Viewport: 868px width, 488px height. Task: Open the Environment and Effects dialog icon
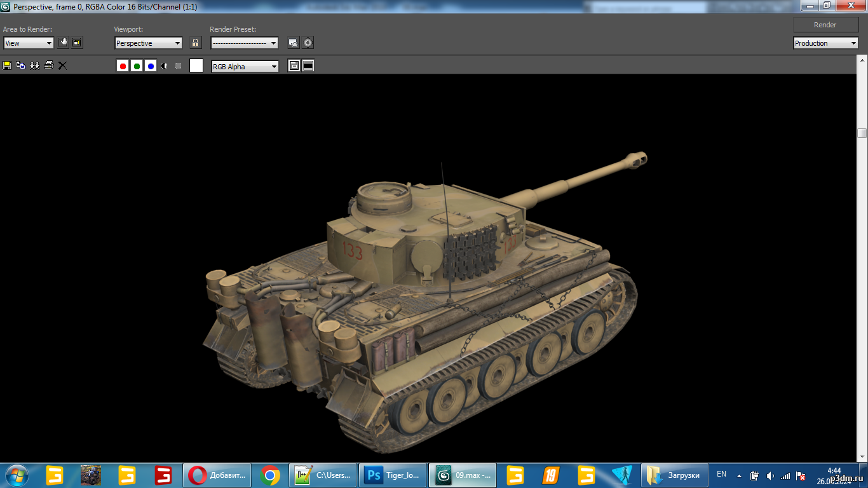308,43
